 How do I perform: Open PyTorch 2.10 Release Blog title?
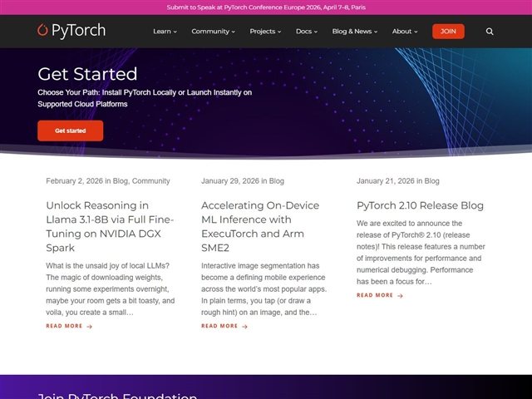(420, 205)
